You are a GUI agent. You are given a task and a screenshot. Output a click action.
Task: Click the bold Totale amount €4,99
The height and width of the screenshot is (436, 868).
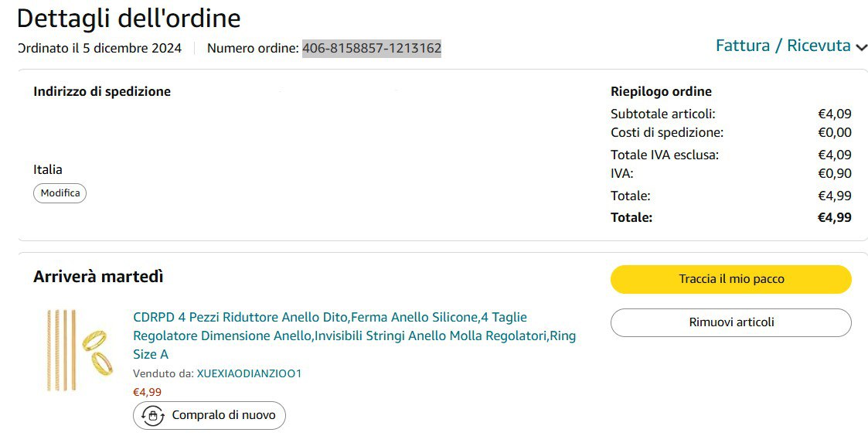pyautogui.click(x=834, y=217)
